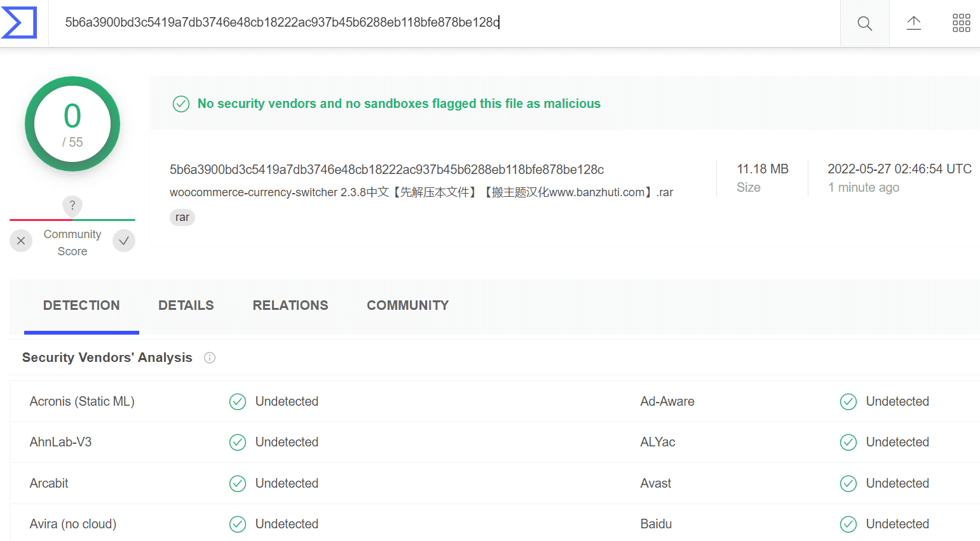Viewport: 980px width, 541px height.
Task: Click the 'No security vendors' status message
Action: (399, 104)
